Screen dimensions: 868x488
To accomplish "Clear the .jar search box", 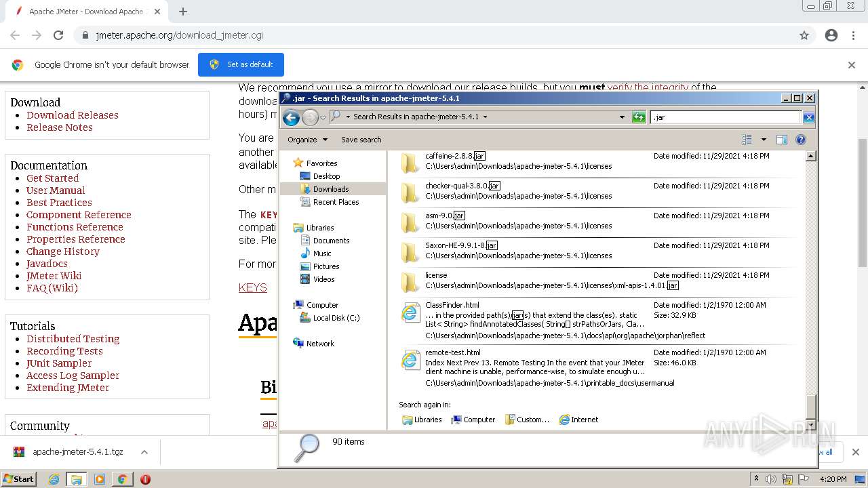I will coord(808,117).
